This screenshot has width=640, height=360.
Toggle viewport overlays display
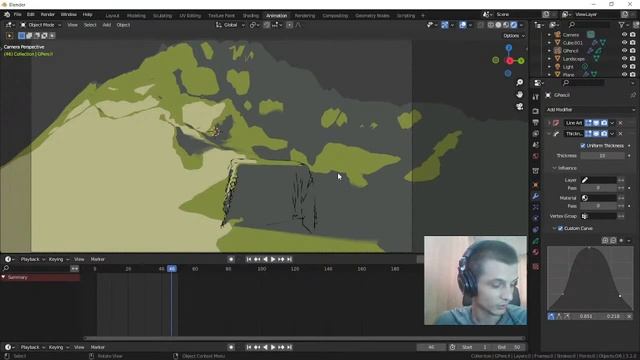click(x=462, y=25)
